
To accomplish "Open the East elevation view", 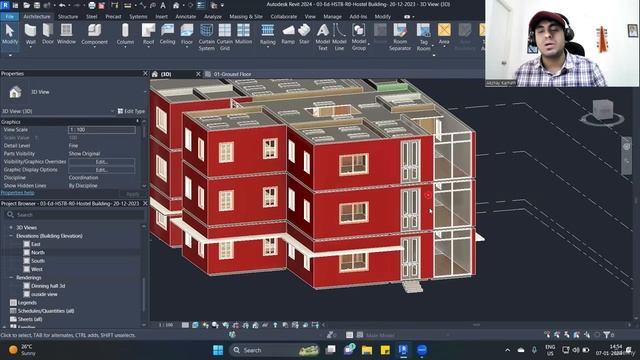I will 36,244.
